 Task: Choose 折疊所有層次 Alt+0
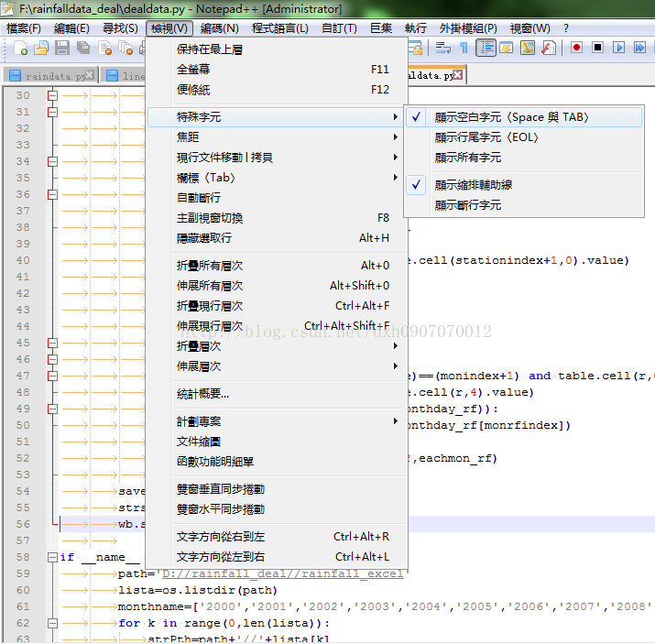(x=277, y=265)
